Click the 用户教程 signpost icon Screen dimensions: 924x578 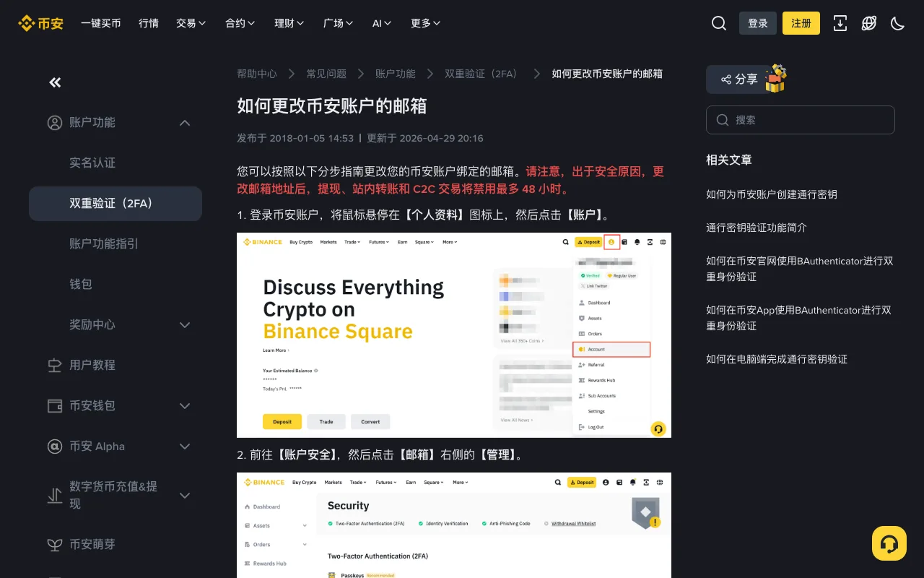point(55,366)
